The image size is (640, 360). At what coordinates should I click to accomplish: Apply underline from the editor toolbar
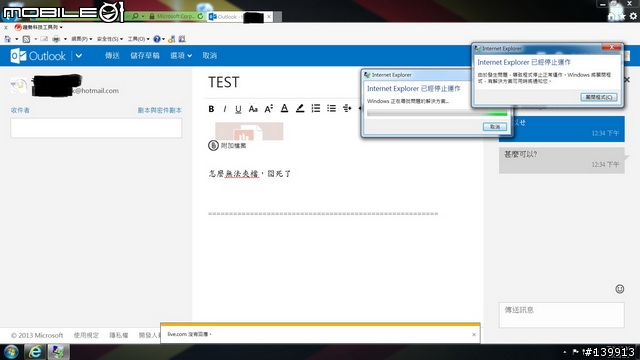(x=238, y=109)
